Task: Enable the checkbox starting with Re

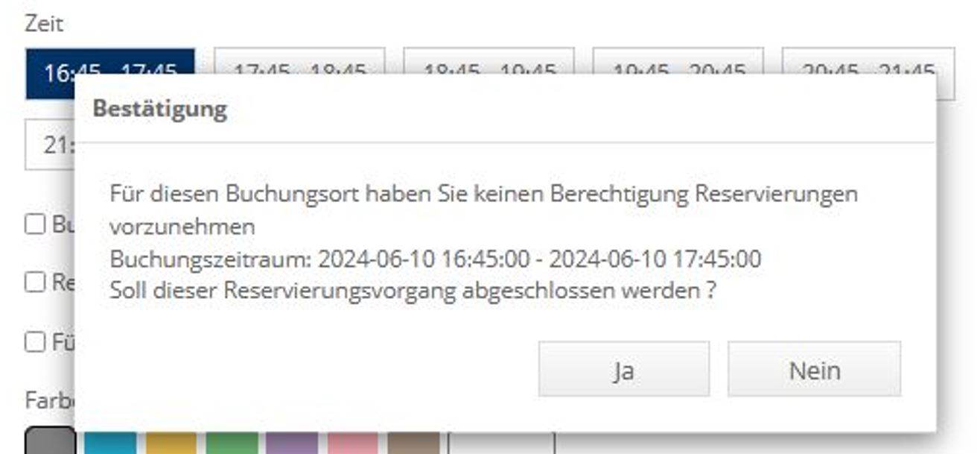Action: tap(35, 282)
